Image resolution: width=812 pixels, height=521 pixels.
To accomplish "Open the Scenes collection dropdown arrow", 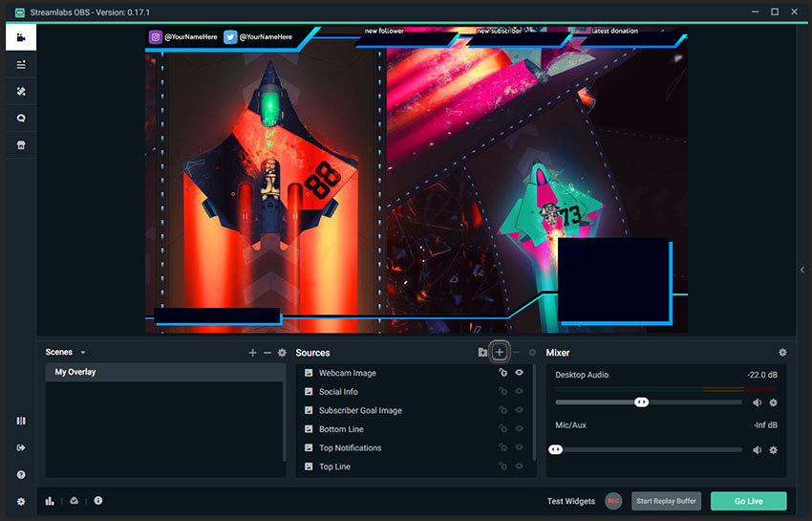I will point(83,353).
